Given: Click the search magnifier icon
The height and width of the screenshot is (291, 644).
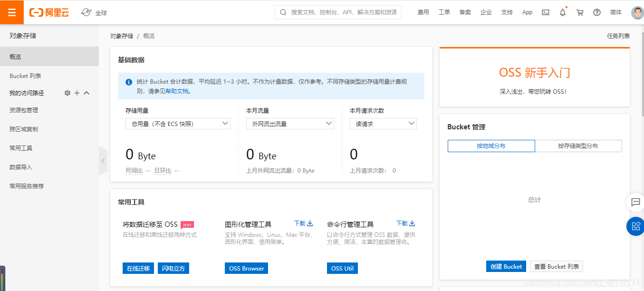Looking at the screenshot, I should pos(283,12).
